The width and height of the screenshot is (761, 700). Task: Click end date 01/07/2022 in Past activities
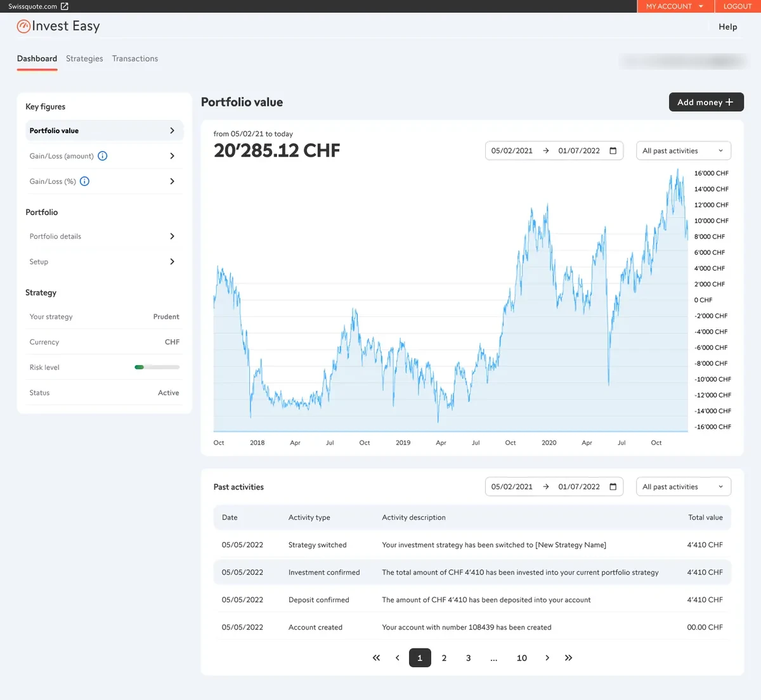coord(579,487)
